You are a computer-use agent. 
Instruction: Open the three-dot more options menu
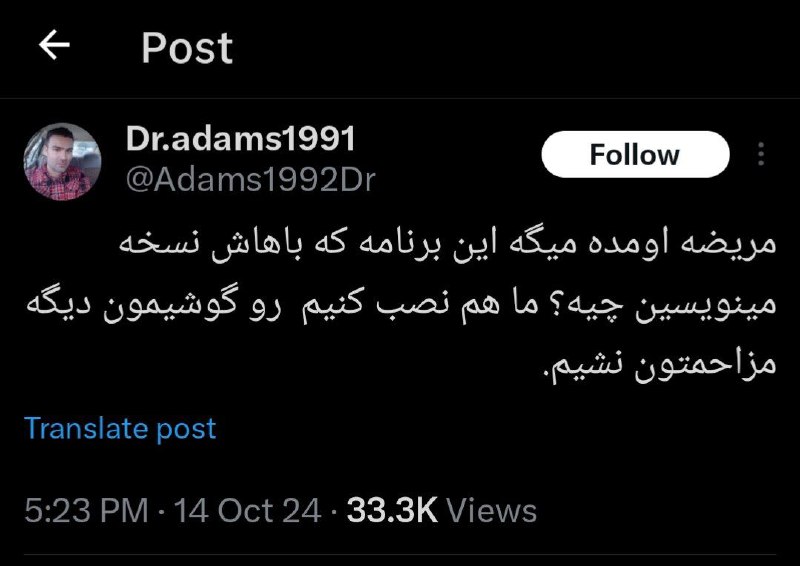point(761,154)
